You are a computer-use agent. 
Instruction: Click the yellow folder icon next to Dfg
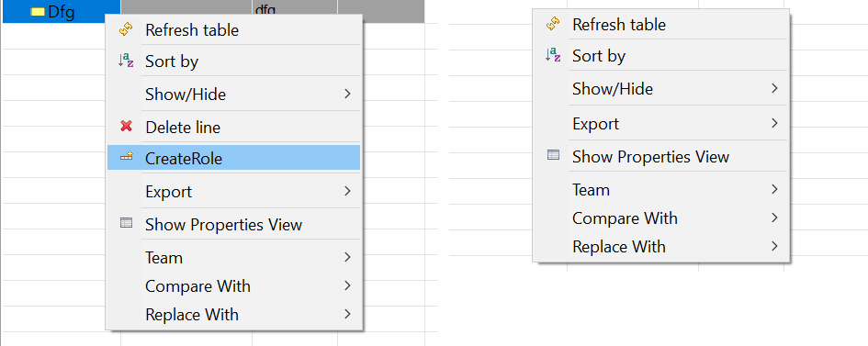[x=38, y=12]
